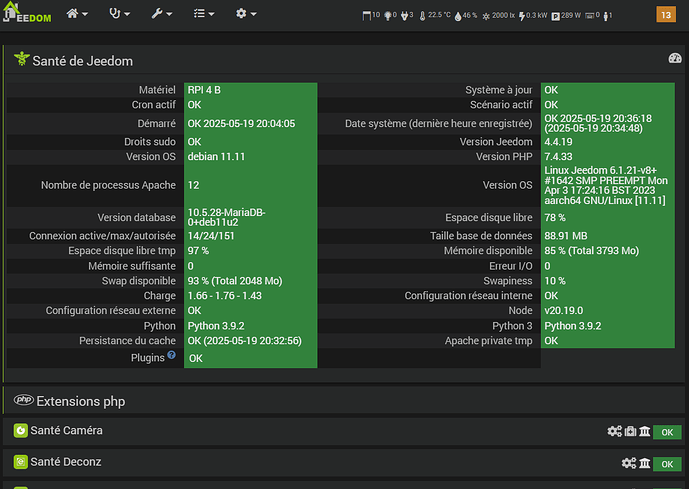Click the Version PHP value 7.4.33
This screenshot has width=689, height=489.
pyautogui.click(x=558, y=157)
